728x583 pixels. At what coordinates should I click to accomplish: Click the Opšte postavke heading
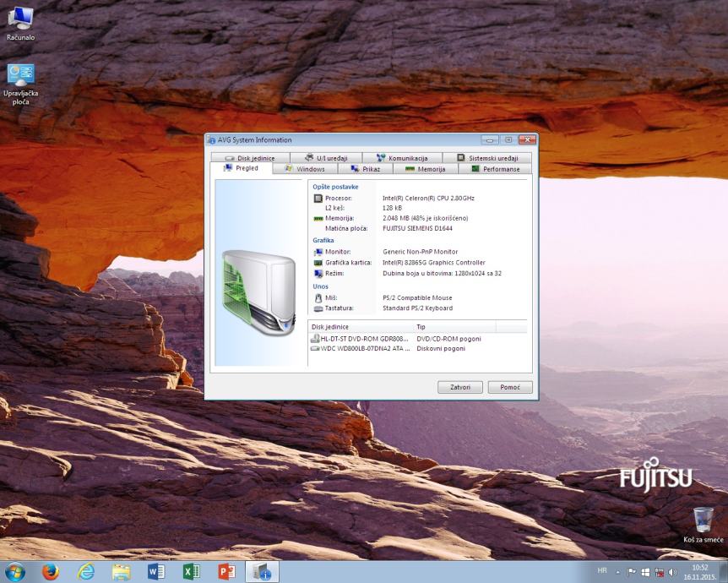tap(335, 187)
